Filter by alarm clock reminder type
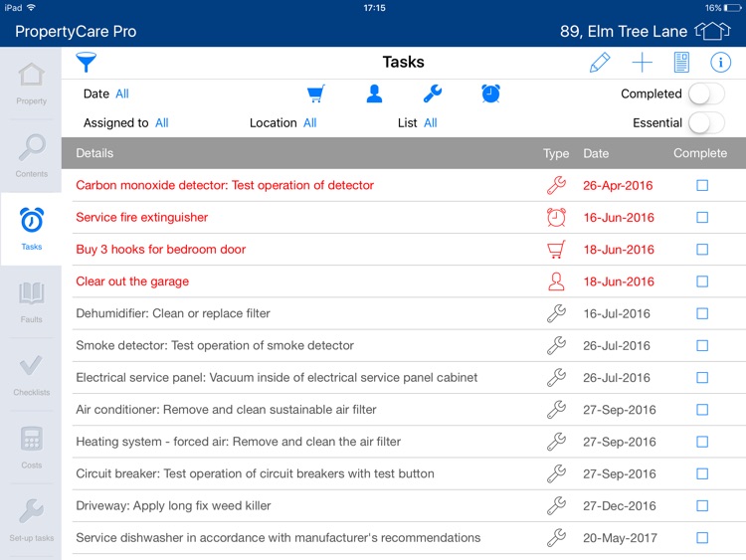This screenshot has width=746, height=560. click(x=490, y=93)
